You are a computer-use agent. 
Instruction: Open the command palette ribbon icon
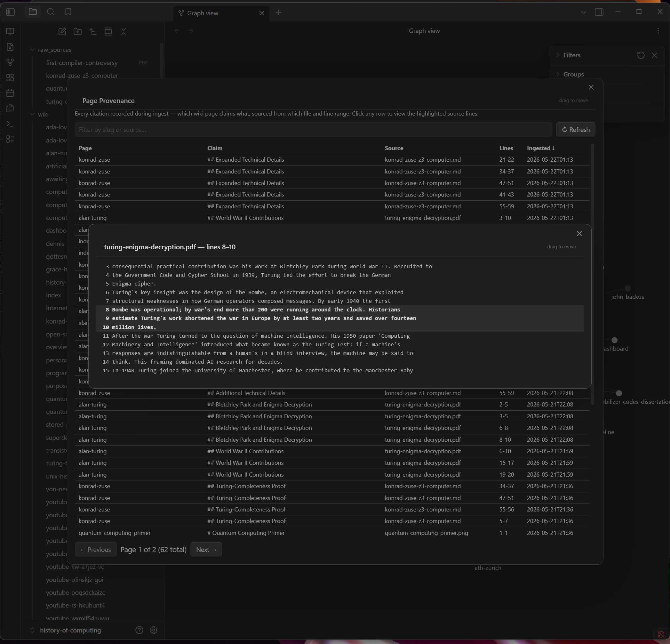(10, 124)
